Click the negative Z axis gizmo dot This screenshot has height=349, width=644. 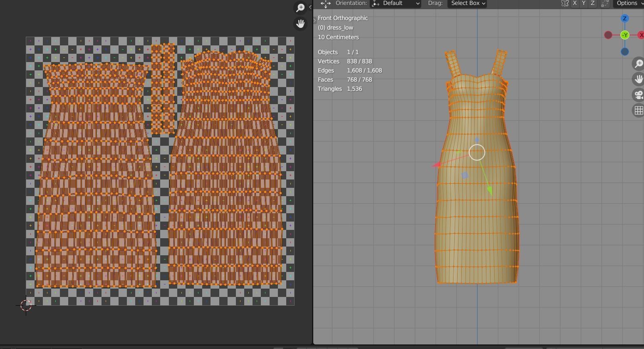tap(624, 52)
